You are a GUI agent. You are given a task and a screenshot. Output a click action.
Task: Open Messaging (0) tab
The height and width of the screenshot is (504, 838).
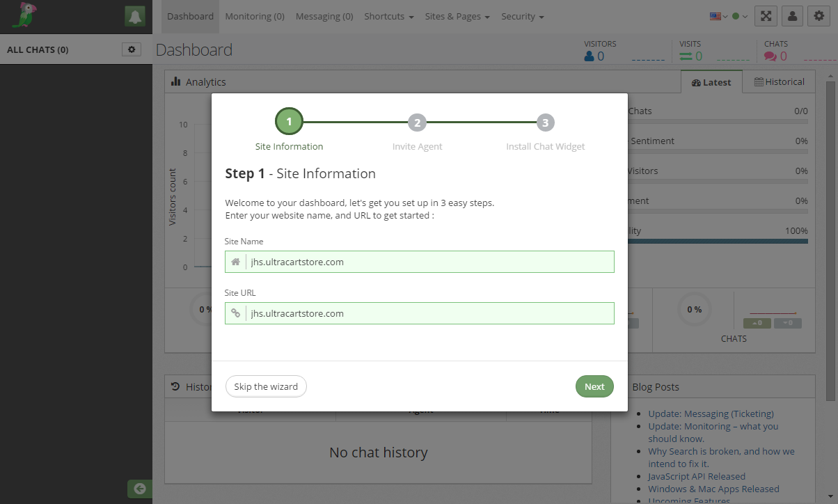click(324, 17)
